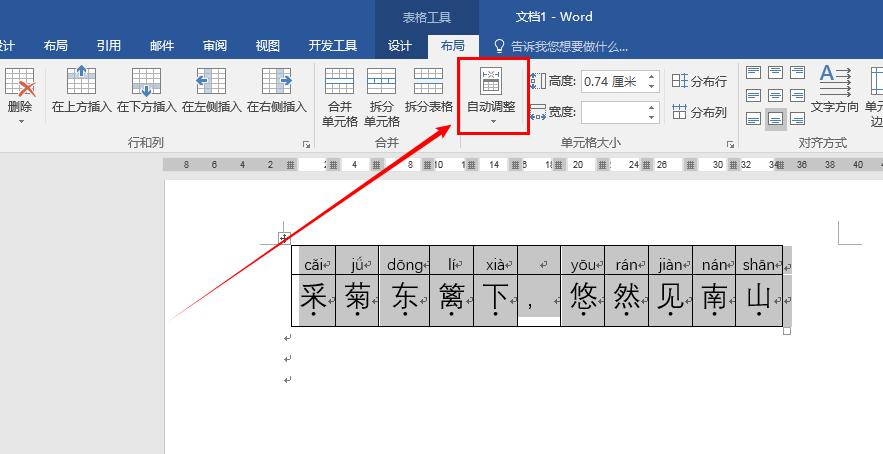Screen dimensions: 883x454
Task: Click the pinyin cell dōng
Action: click(x=404, y=260)
